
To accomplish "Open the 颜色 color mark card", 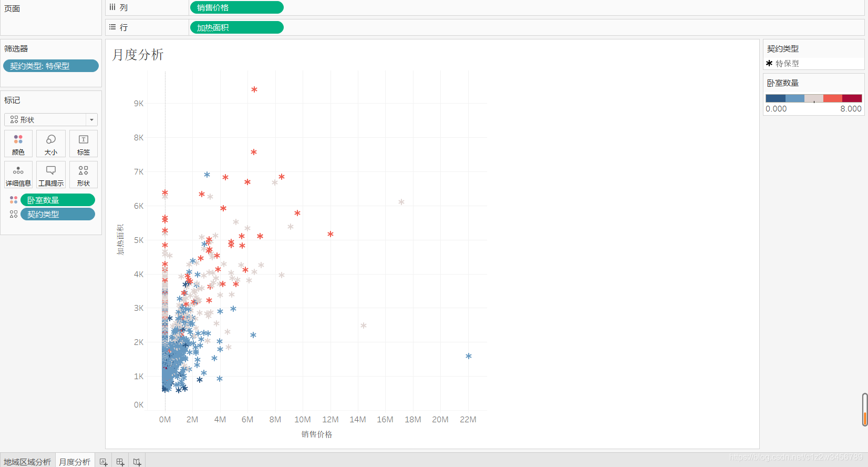I will point(18,144).
